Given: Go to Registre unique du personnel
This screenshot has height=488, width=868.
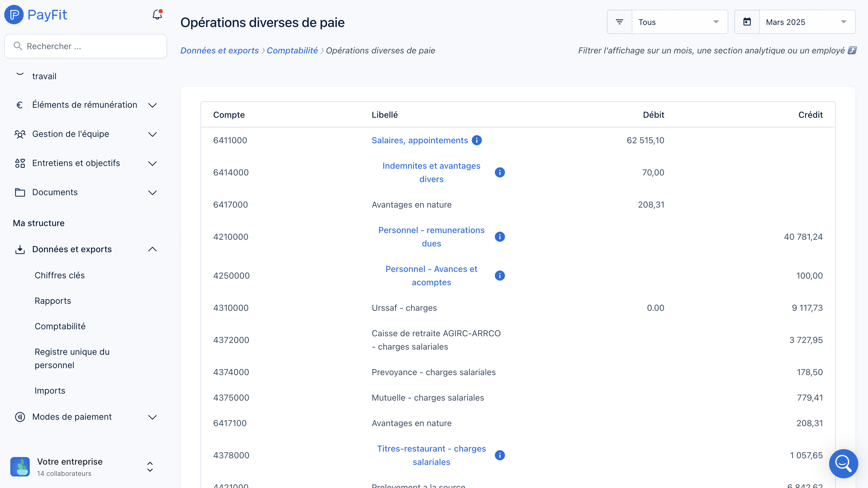Looking at the screenshot, I should (x=72, y=358).
